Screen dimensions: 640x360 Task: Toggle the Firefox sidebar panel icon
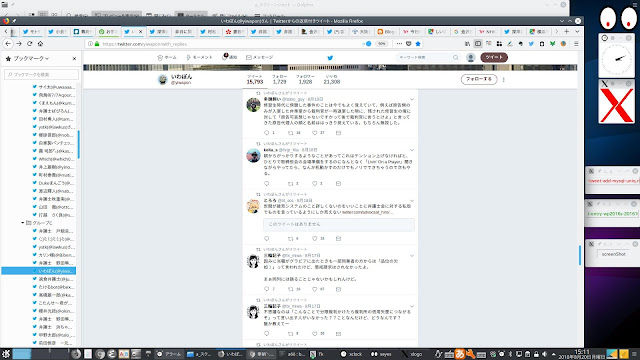point(478,44)
